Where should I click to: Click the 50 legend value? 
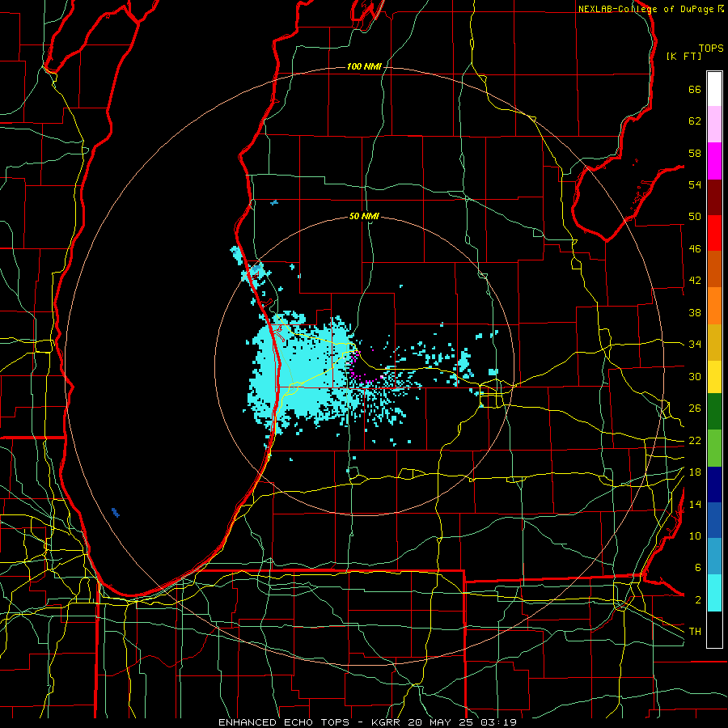pos(695,217)
